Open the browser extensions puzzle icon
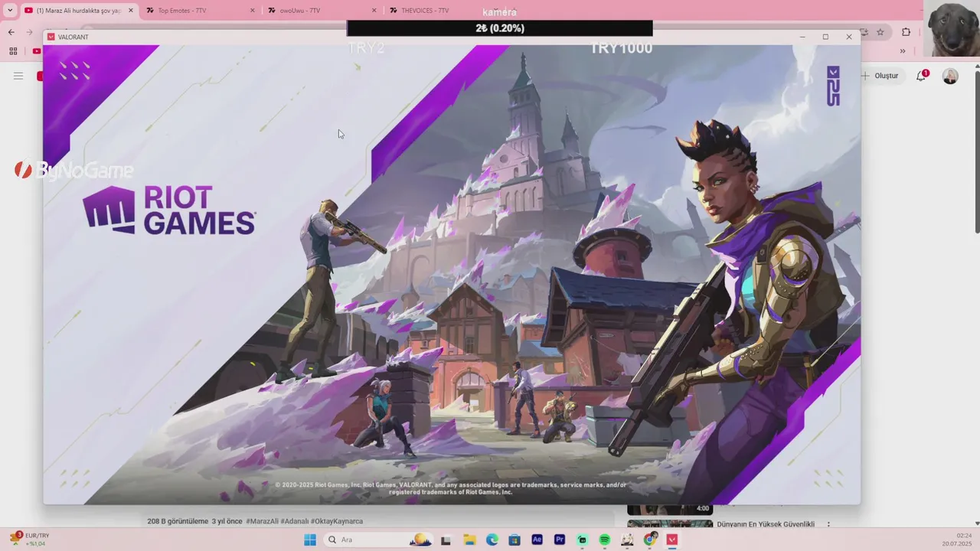Image resolution: width=980 pixels, height=551 pixels. coord(906,32)
